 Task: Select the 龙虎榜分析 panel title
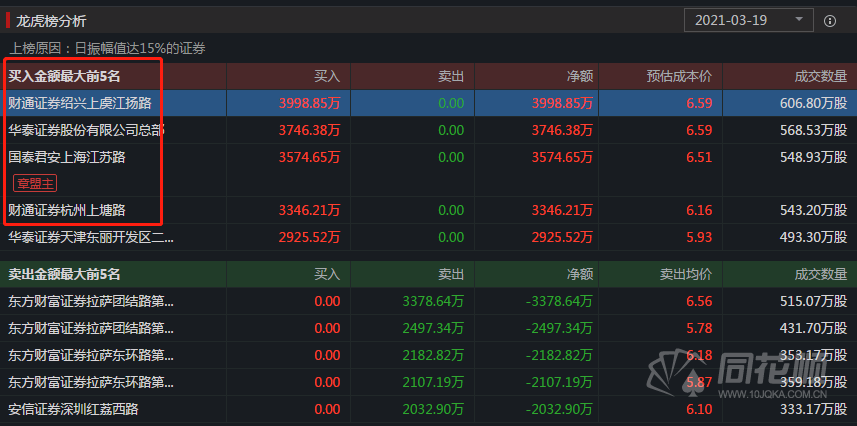coord(51,21)
